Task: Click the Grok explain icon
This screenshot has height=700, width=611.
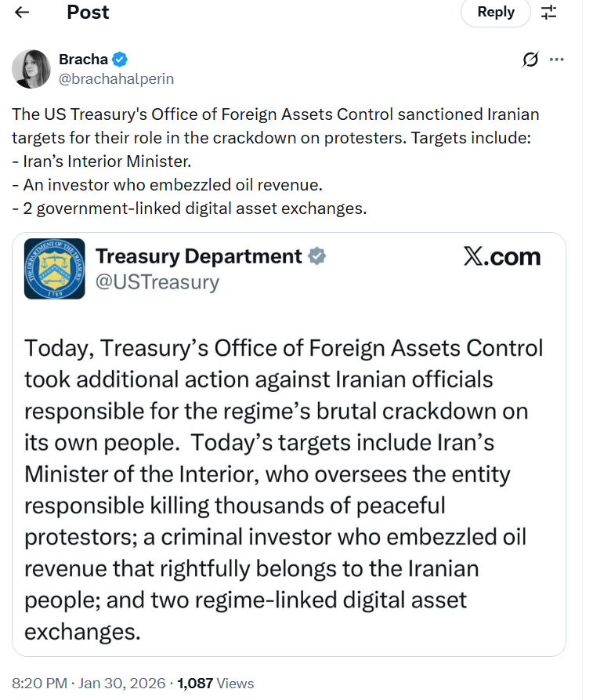Action: point(530,60)
